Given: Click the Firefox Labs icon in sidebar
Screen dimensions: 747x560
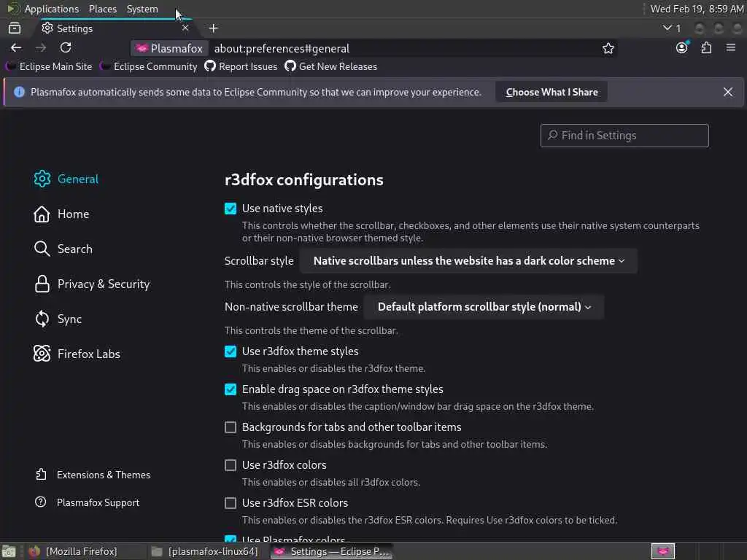Looking at the screenshot, I should pyautogui.click(x=42, y=354).
